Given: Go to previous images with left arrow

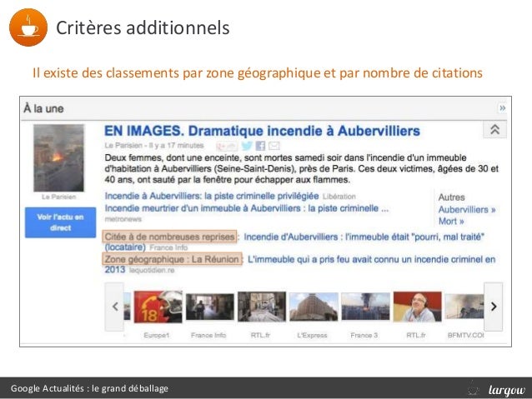Looking at the screenshot, I should click(x=115, y=307).
